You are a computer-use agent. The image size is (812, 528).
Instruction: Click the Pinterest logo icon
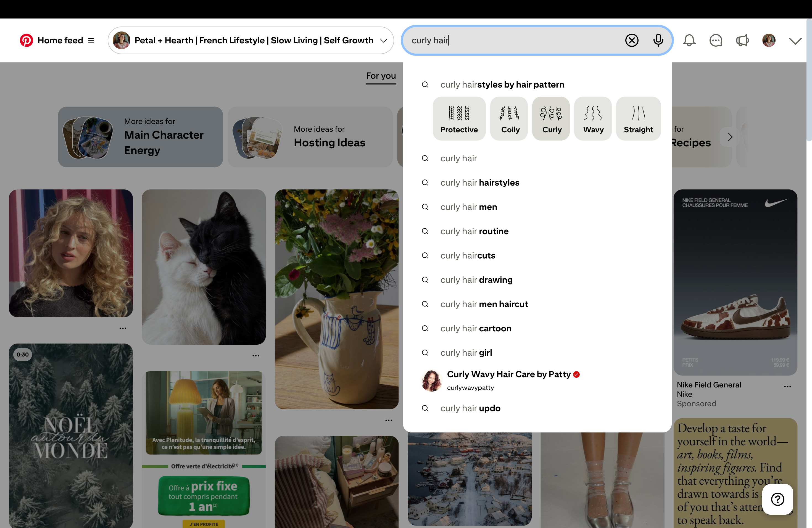click(26, 40)
